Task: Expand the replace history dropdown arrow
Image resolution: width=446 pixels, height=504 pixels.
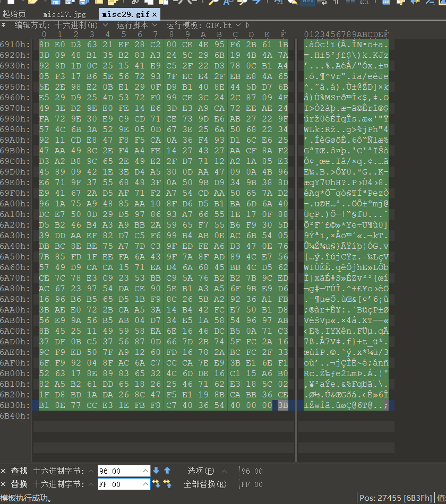Action: pyautogui.click(x=146, y=484)
